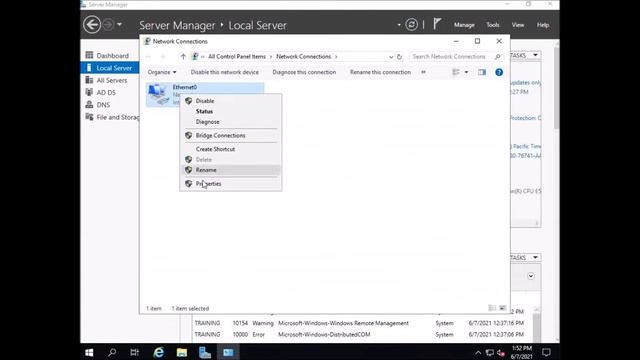Choose Create Shortcut in the context menu
Image resolution: width=640 pixels, height=360 pixels.
(x=231, y=149)
